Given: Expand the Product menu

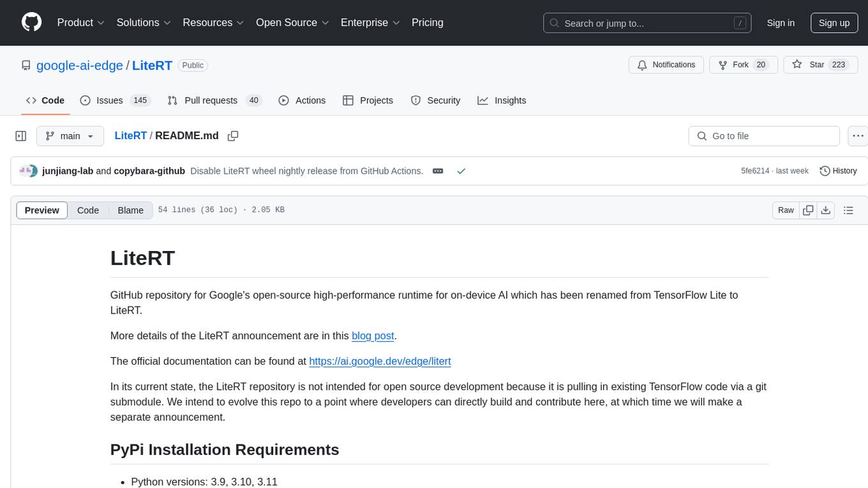Looking at the screenshot, I should click(x=81, y=22).
